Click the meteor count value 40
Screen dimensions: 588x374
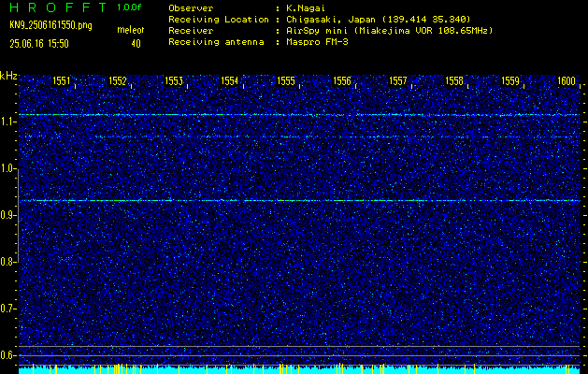[136, 44]
